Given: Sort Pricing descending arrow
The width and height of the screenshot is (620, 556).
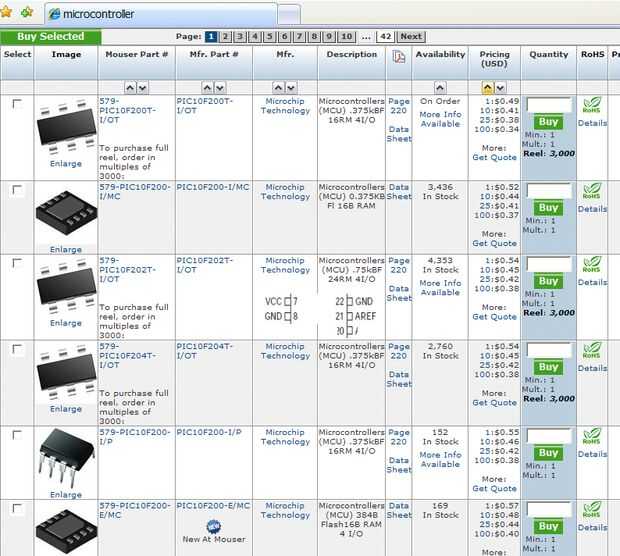Looking at the screenshot, I should 501,88.
